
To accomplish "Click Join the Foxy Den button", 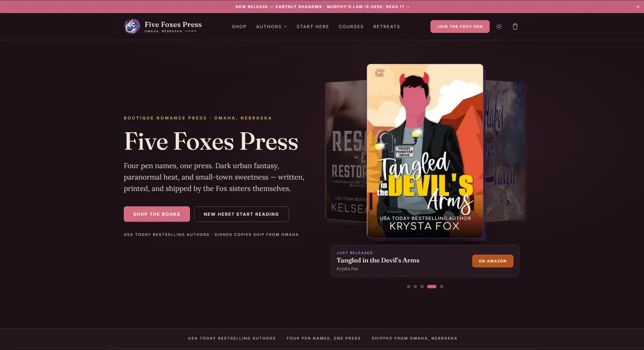I will click(460, 26).
